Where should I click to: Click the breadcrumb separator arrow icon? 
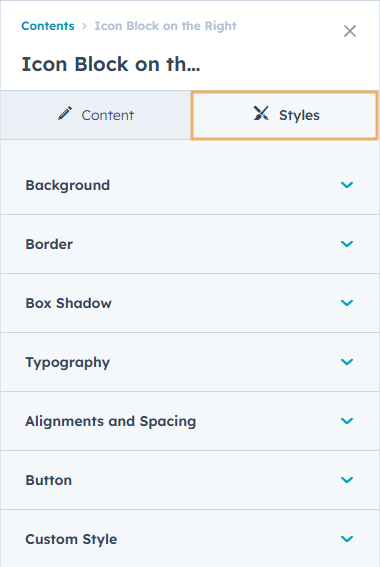(84, 26)
